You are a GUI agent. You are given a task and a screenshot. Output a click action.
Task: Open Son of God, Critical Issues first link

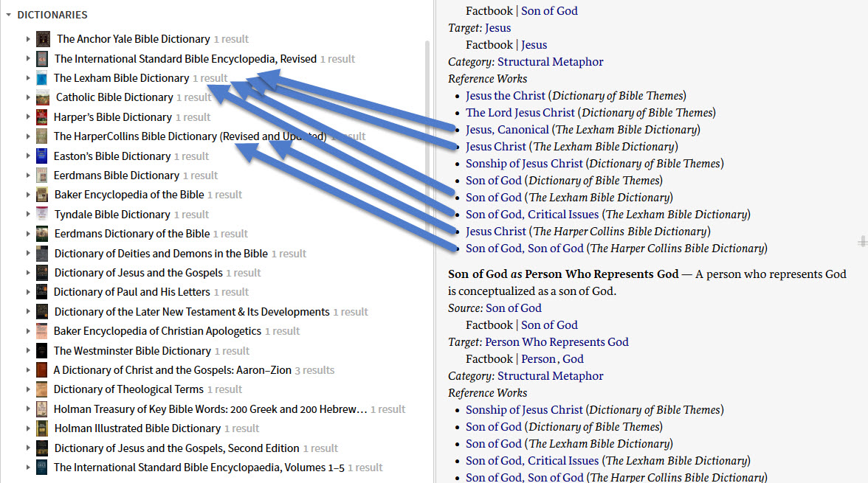pyautogui.click(x=532, y=215)
